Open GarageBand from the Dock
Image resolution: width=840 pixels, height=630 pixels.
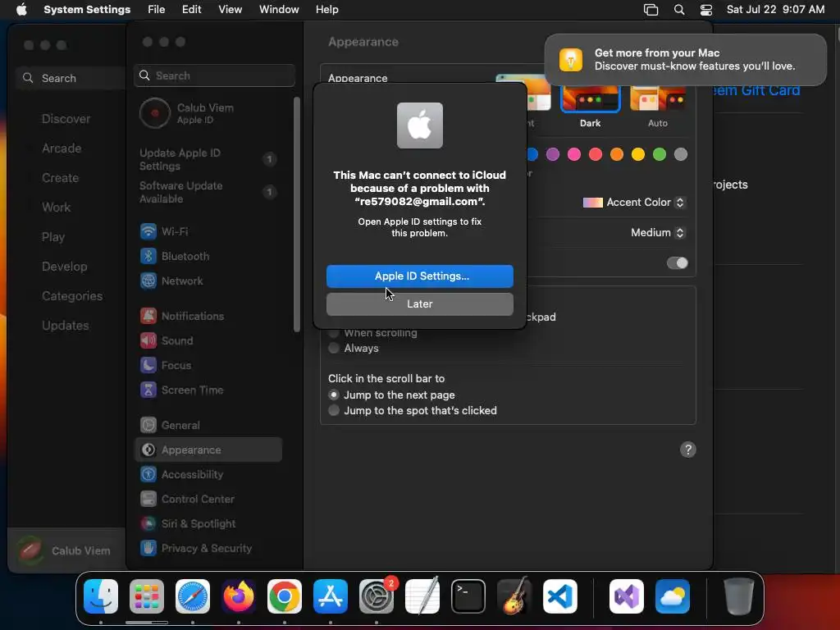(x=514, y=596)
